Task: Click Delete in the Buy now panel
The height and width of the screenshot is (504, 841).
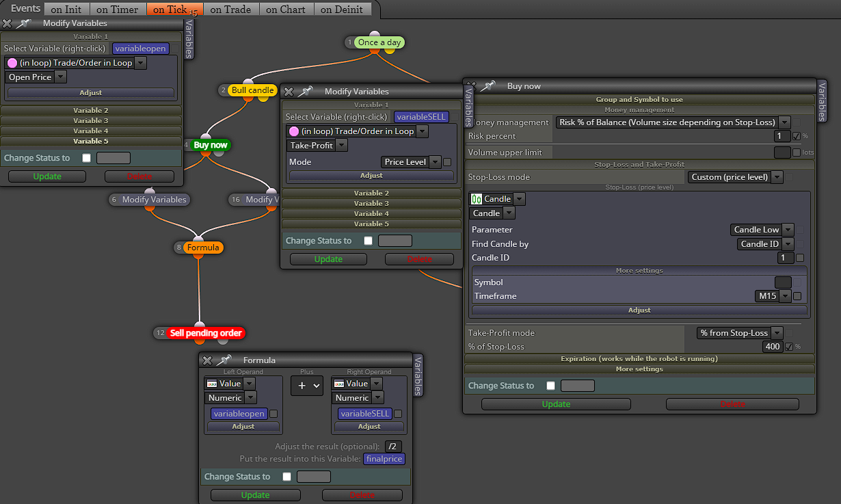Action: pyautogui.click(x=733, y=404)
